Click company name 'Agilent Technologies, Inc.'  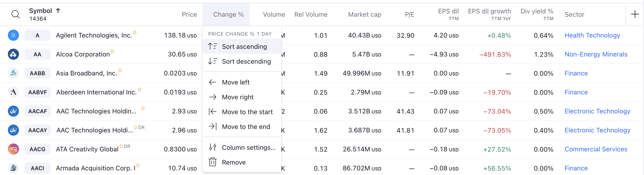[94, 36]
